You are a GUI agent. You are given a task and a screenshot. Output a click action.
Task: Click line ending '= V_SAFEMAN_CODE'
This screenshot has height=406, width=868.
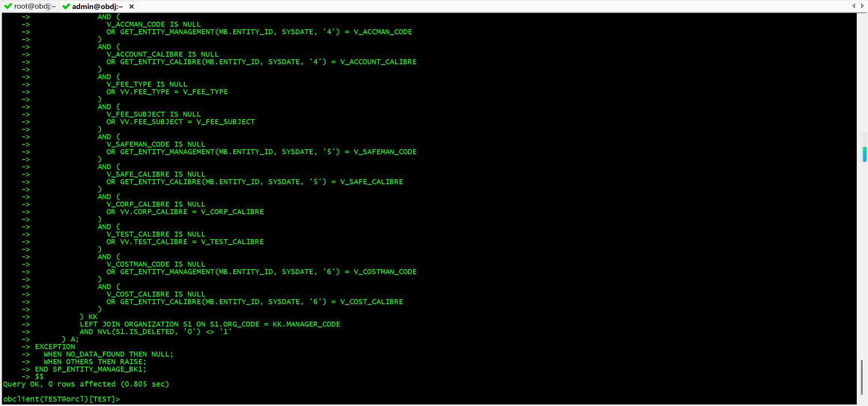261,152
